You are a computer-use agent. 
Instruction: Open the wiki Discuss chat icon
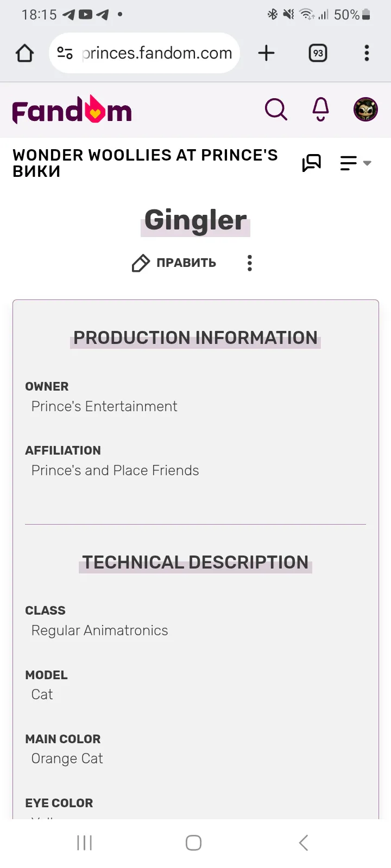tap(312, 163)
